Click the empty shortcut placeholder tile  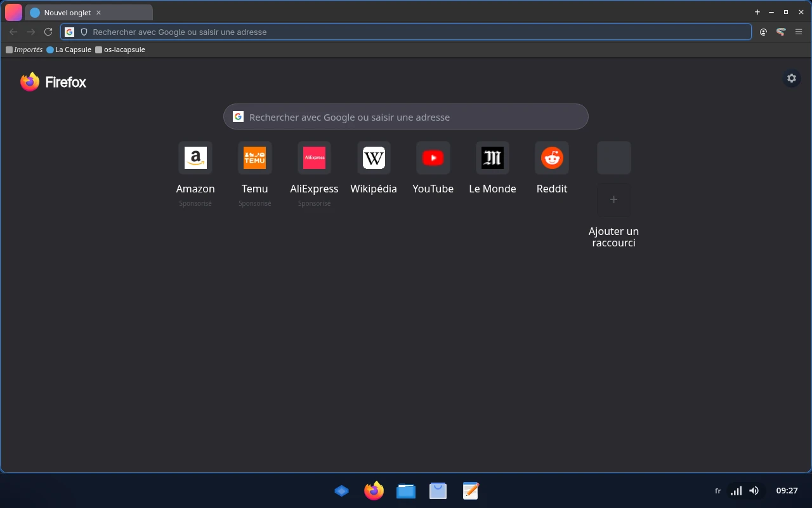point(613,158)
